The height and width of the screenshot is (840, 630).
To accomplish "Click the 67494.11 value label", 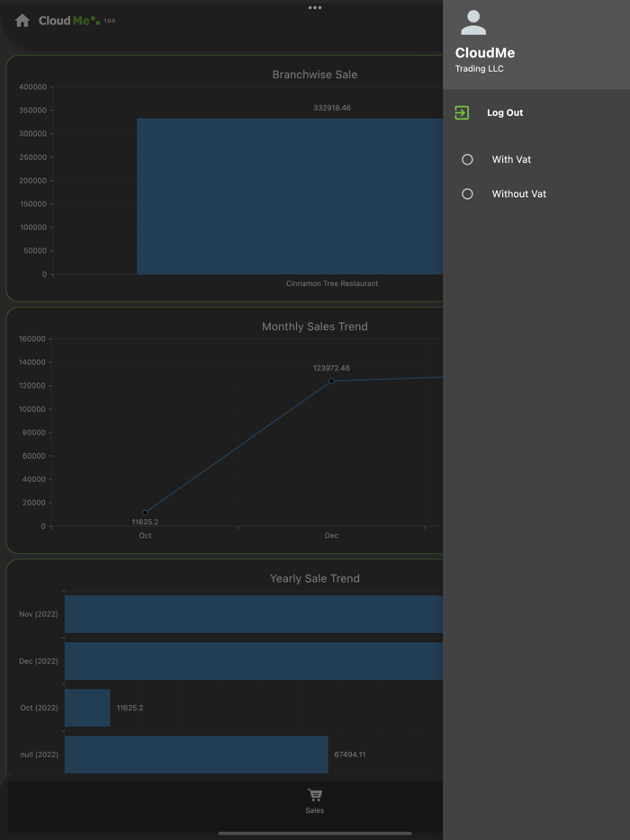I will click(x=349, y=755).
